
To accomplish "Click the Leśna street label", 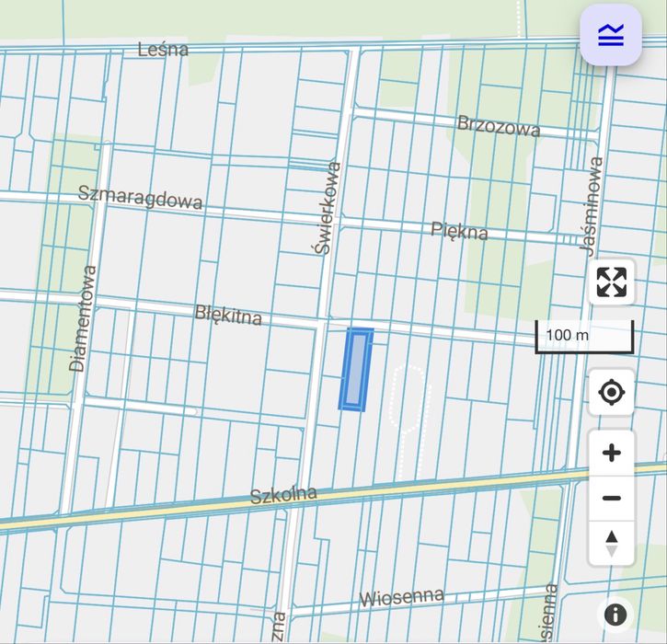I will click(163, 50).
